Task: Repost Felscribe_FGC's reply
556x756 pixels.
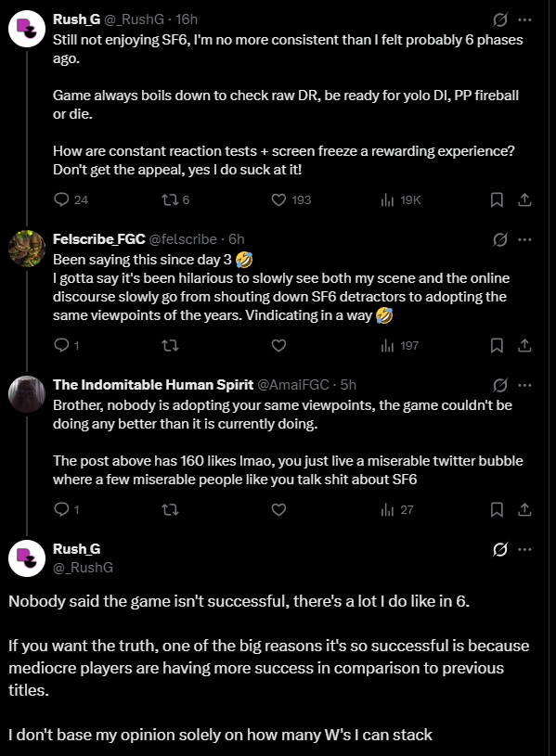Action: click(170, 345)
